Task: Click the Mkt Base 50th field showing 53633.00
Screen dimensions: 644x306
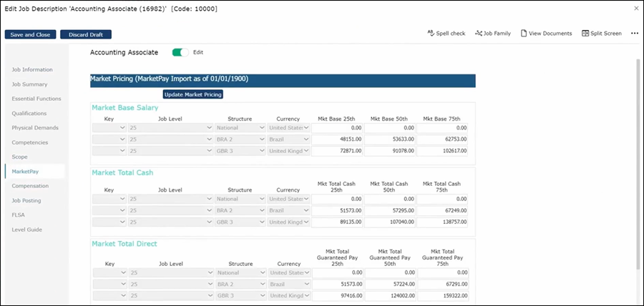Action: click(390, 139)
